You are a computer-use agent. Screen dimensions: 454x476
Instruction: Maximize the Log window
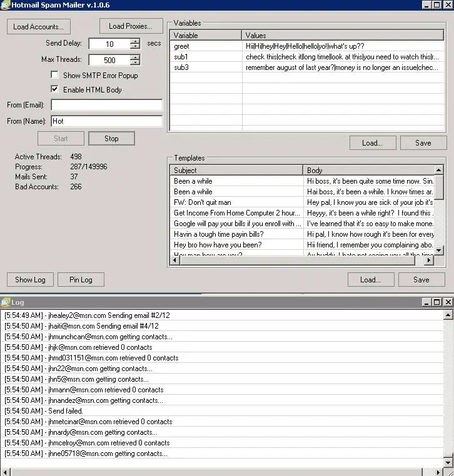coord(437,302)
